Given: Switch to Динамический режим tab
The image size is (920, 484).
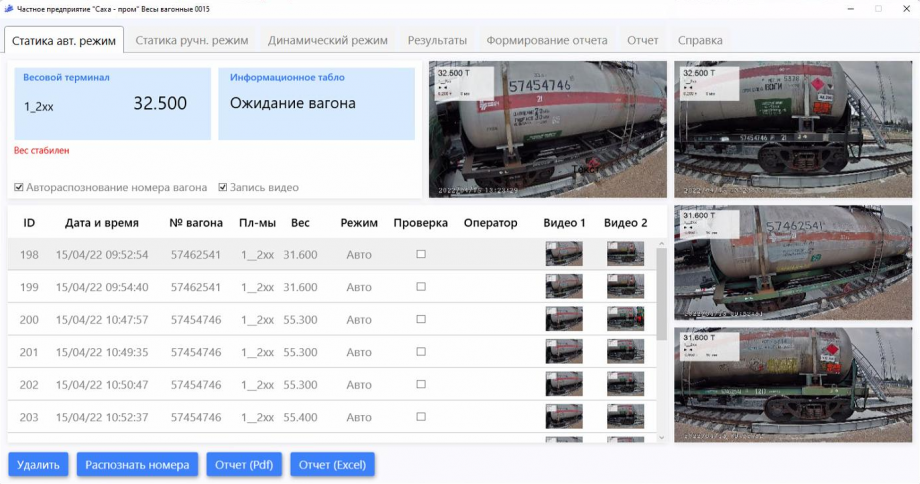Looking at the screenshot, I should (327, 41).
